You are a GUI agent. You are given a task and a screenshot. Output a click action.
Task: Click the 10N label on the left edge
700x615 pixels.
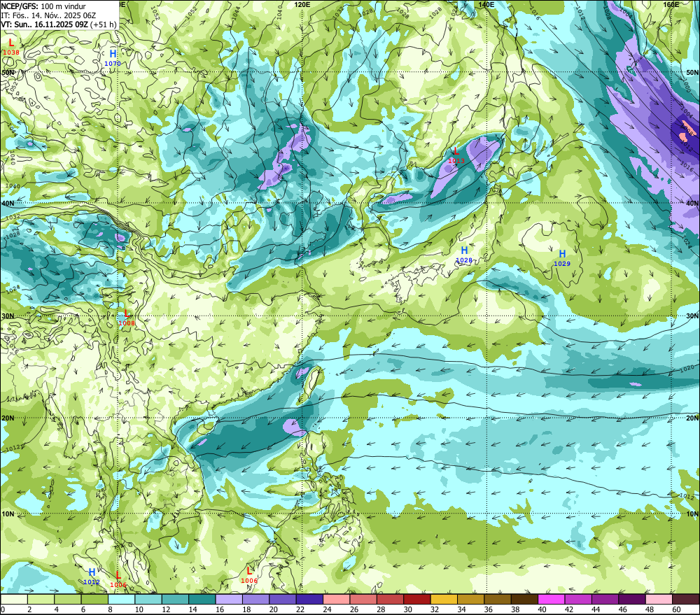pyautogui.click(x=8, y=514)
